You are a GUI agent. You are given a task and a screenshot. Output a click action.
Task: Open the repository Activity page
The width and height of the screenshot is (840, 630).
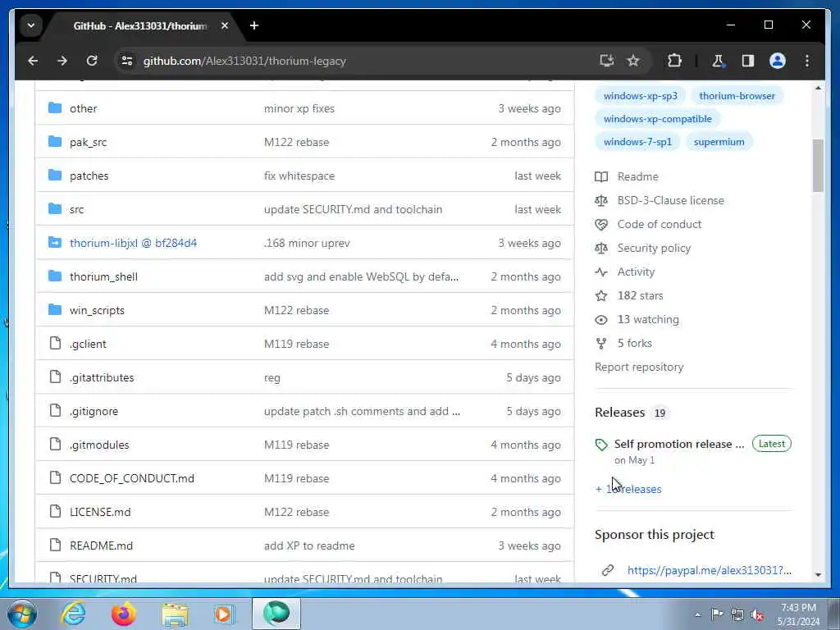[x=636, y=272]
